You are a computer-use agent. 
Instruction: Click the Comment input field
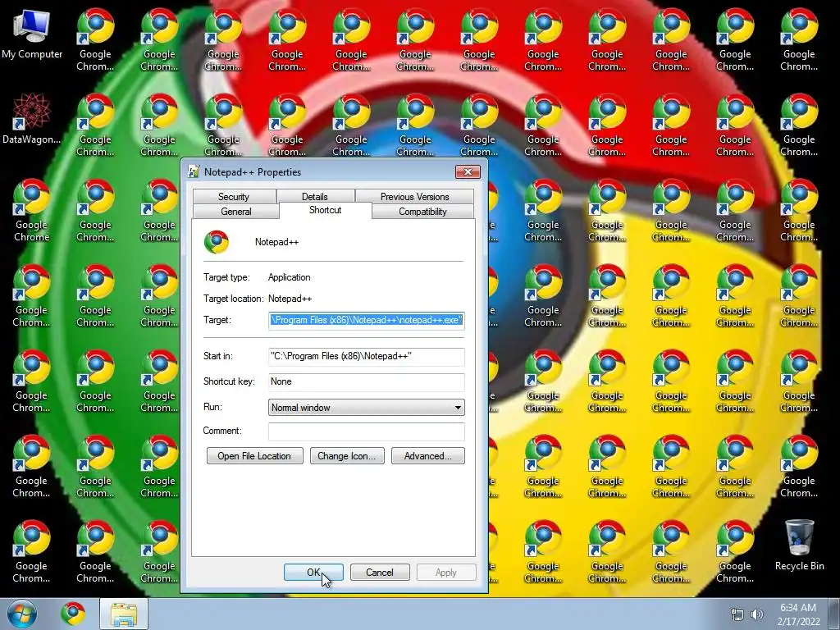(367, 431)
